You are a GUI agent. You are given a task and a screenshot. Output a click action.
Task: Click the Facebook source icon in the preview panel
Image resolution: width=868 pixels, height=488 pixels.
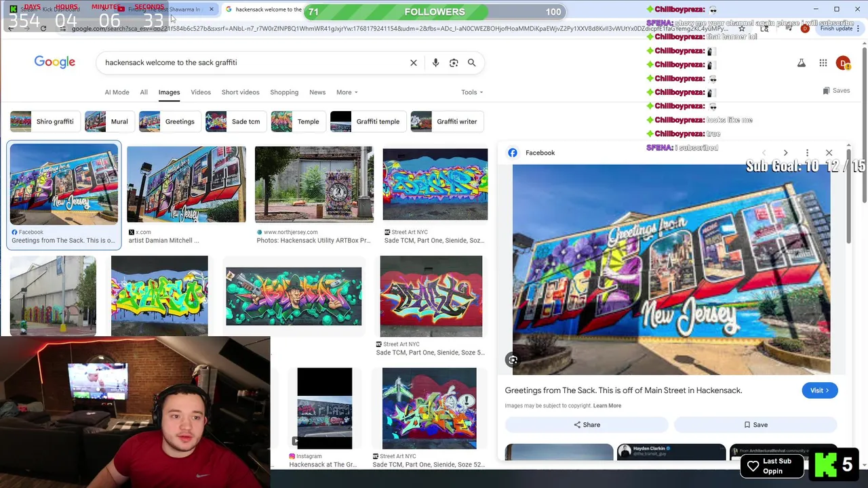[x=513, y=152]
